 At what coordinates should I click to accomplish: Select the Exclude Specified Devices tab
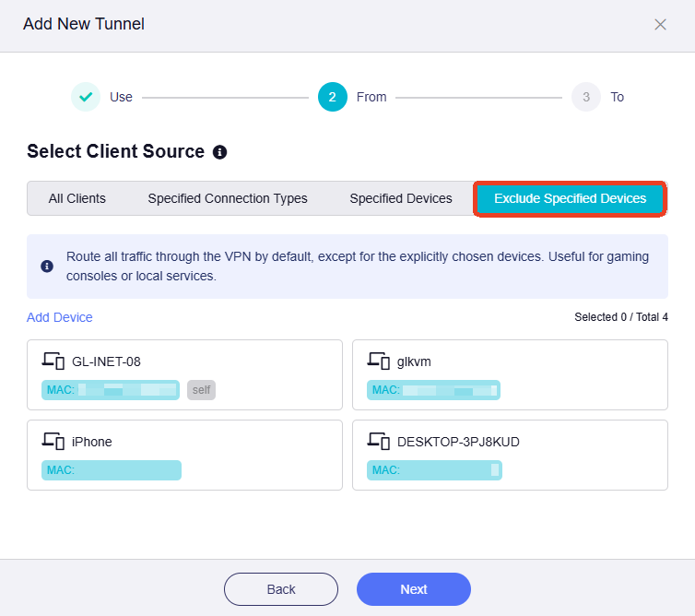tap(570, 198)
